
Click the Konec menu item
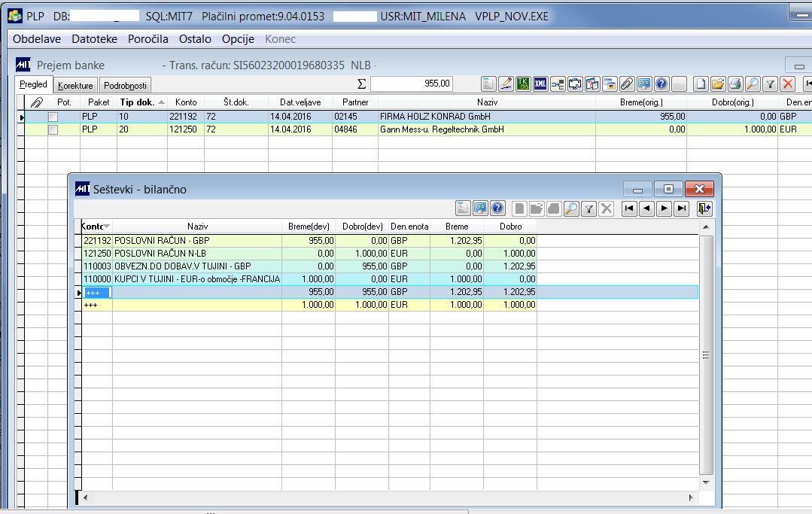click(x=280, y=39)
